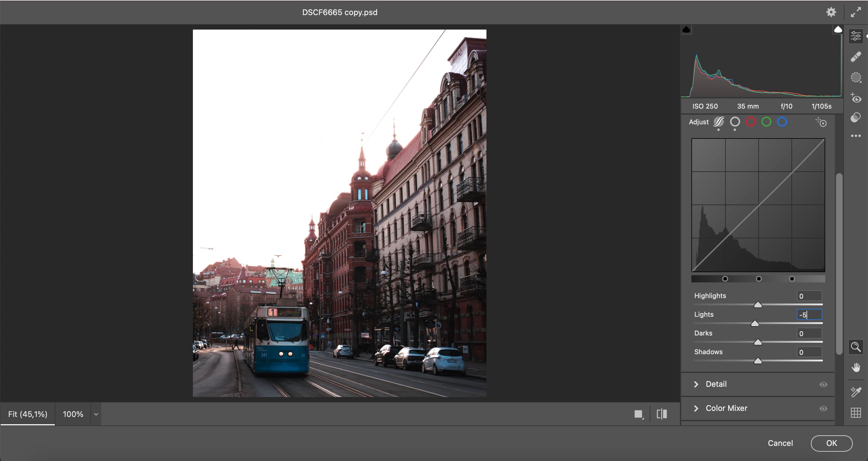Toggle the shadow clipping warning on the histogram
Viewport: 868px width, 461px height.
pos(687,29)
